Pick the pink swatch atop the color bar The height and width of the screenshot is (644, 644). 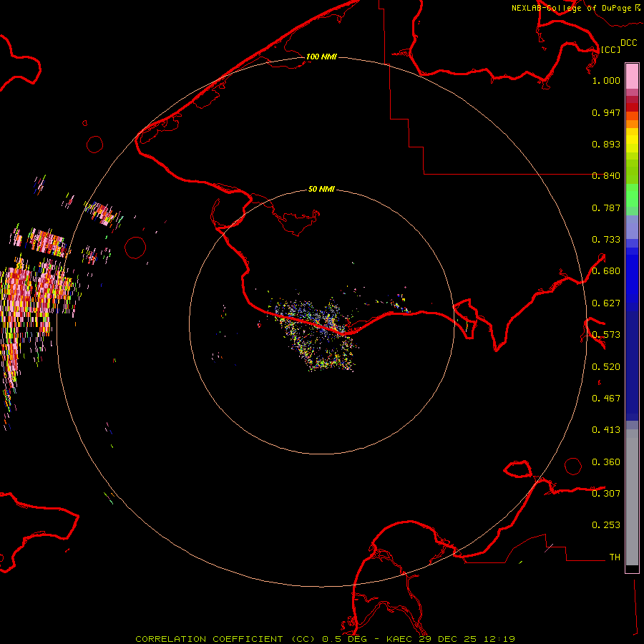coord(632,75)
